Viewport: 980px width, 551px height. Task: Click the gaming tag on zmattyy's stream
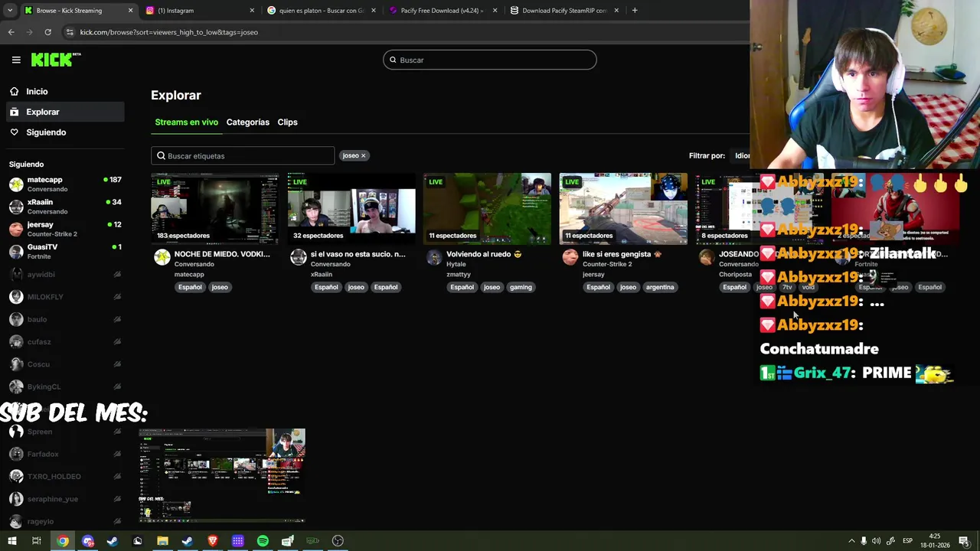521,287
